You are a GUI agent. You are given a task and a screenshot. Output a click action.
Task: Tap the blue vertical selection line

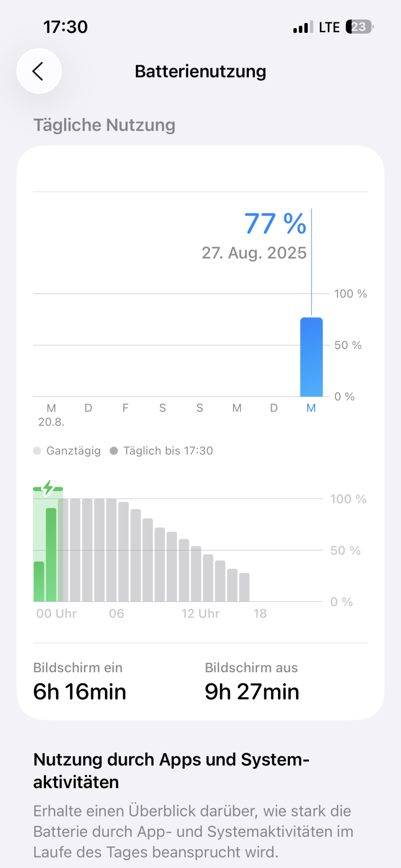click(x=311, y=262)
